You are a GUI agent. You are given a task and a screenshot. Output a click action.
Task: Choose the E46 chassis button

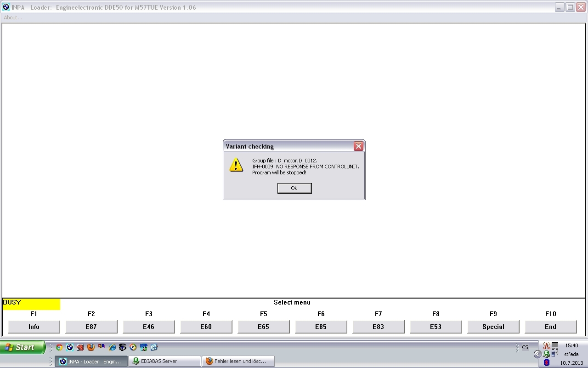tap(148, 327)
